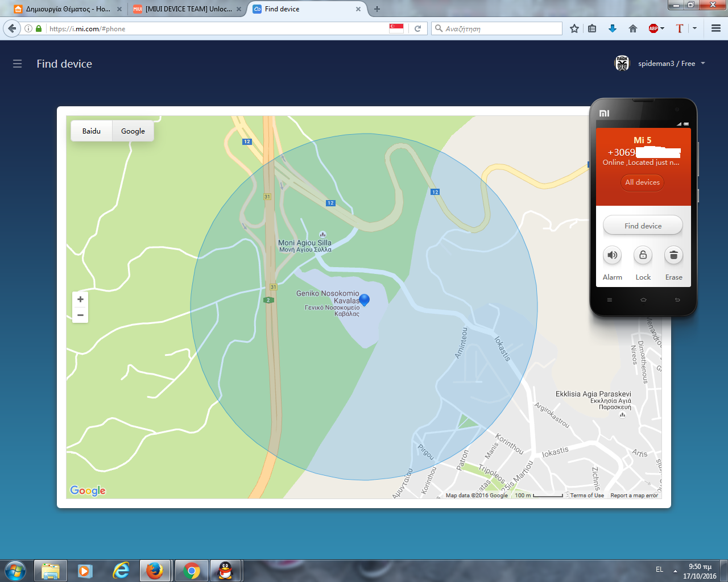Click the Mi logo on the phone

[x=604, y=114]
